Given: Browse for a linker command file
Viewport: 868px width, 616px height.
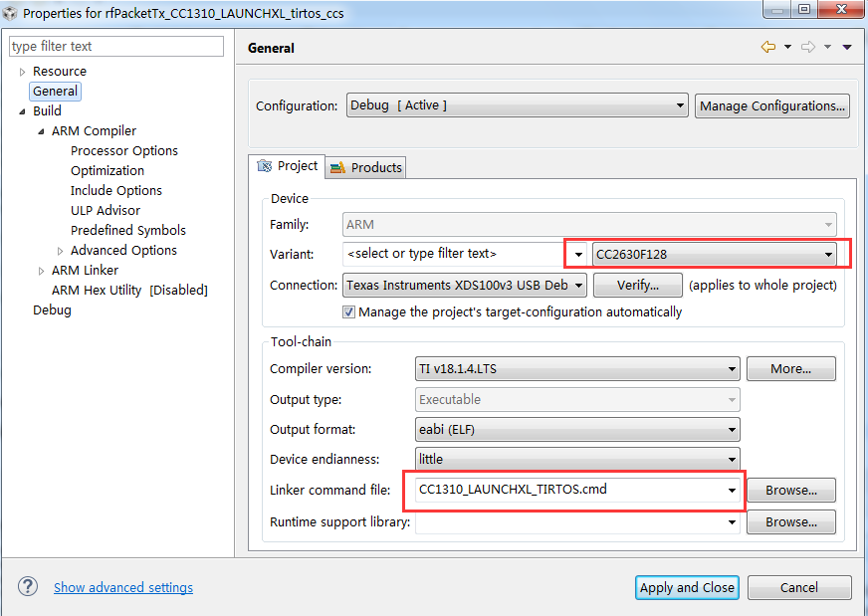Looking at the screenshot, I should pos(791,491).
